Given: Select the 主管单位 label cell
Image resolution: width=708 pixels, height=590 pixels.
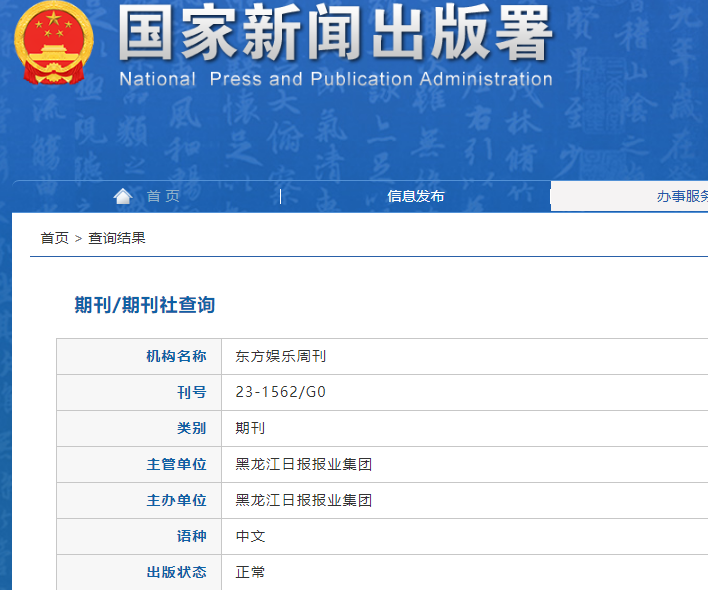Looking at the screenshot, I should (x=139, y=465).
